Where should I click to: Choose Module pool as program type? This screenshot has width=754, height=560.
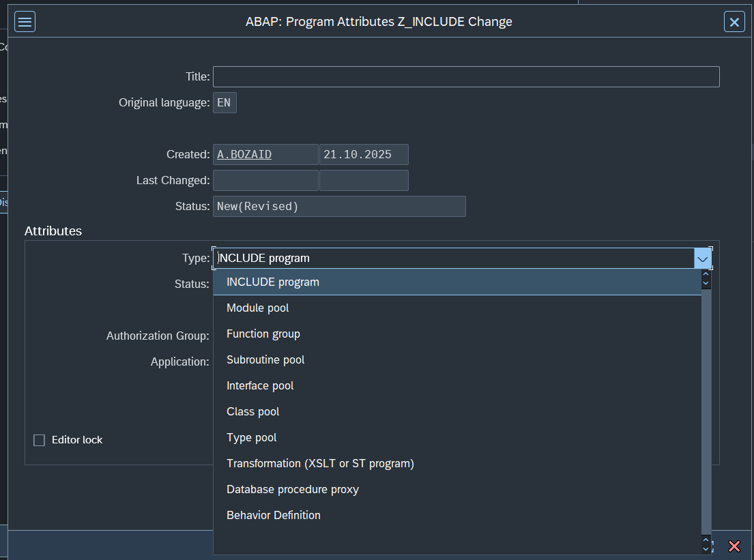pos(258,308)
